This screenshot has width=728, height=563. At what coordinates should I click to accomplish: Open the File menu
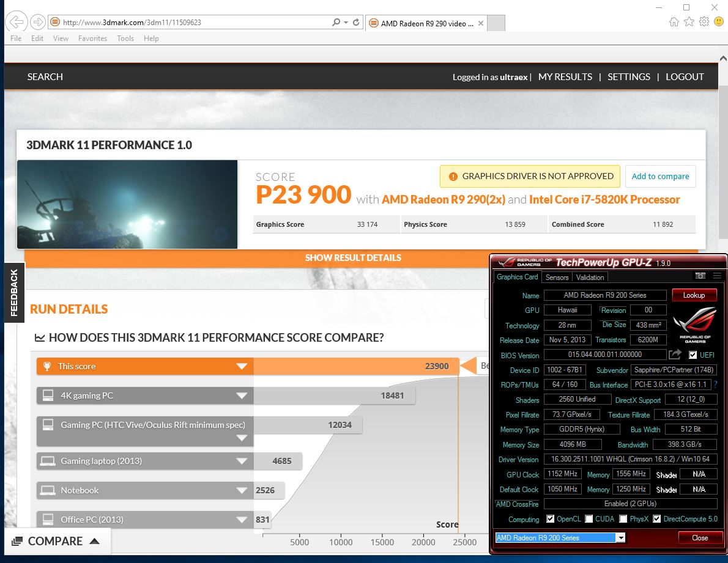[16, 39]
